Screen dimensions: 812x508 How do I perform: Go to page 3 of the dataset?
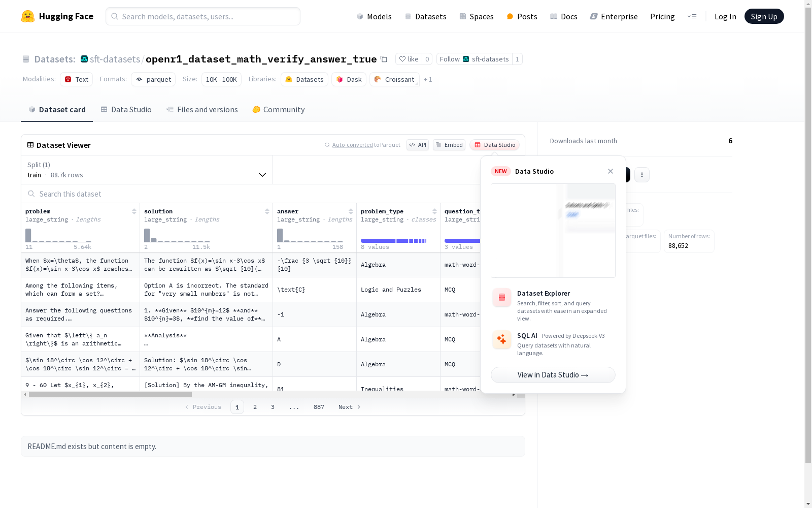273,407
